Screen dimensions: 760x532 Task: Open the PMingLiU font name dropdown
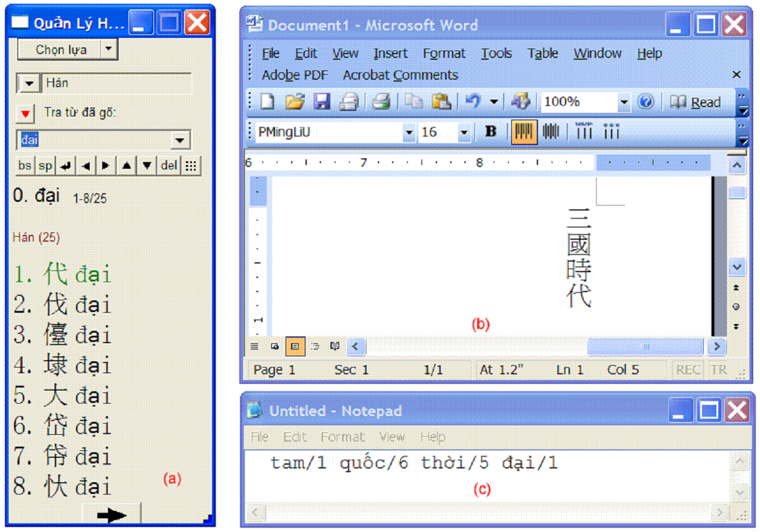409,133
